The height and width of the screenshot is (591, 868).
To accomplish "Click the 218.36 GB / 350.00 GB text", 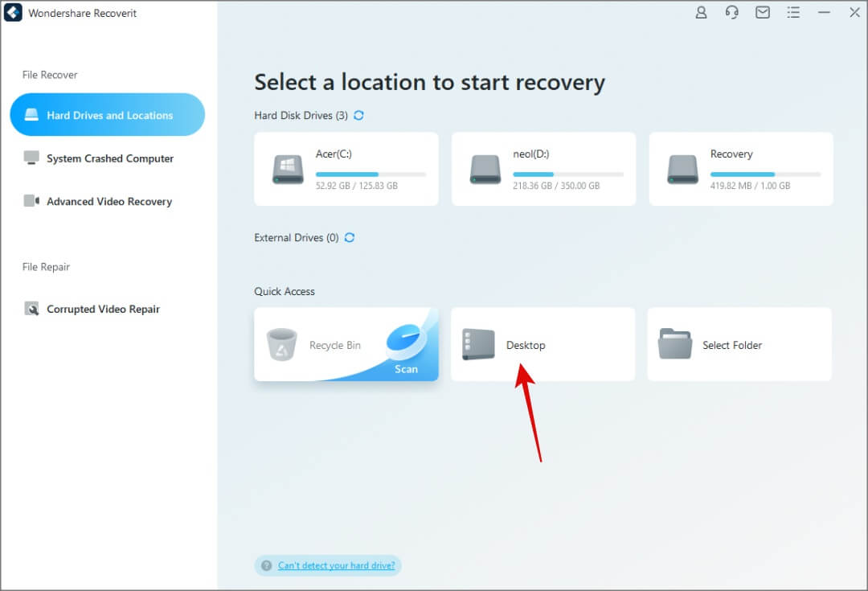I will click(x=556, y=186).
